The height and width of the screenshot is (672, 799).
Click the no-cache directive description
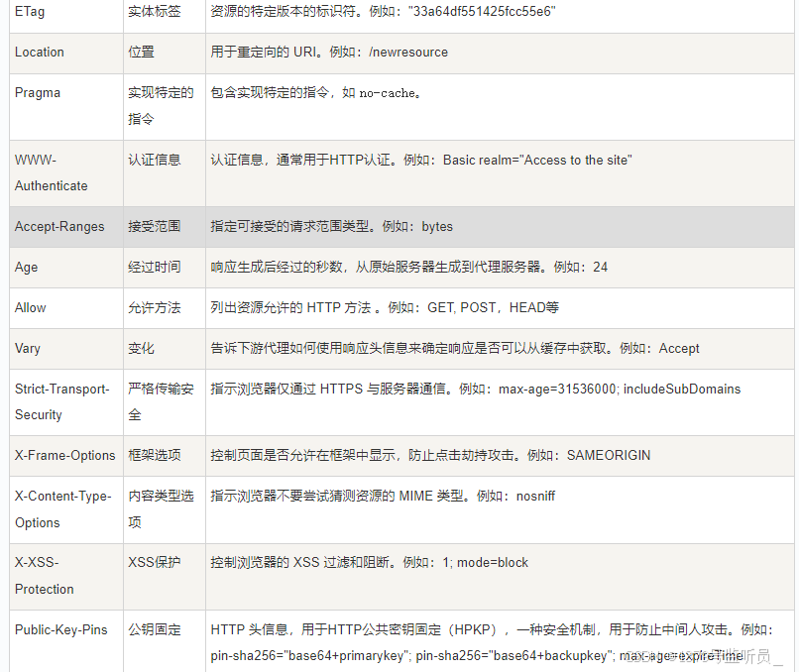[x=500, y=107]
